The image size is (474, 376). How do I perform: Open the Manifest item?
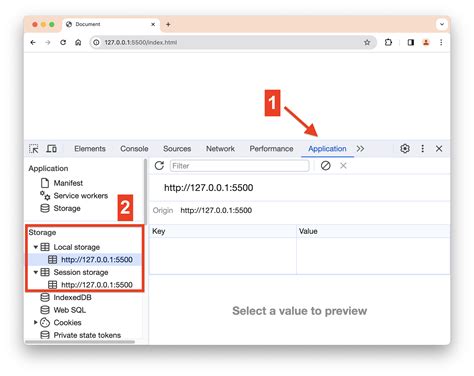(x=68, y=183)
